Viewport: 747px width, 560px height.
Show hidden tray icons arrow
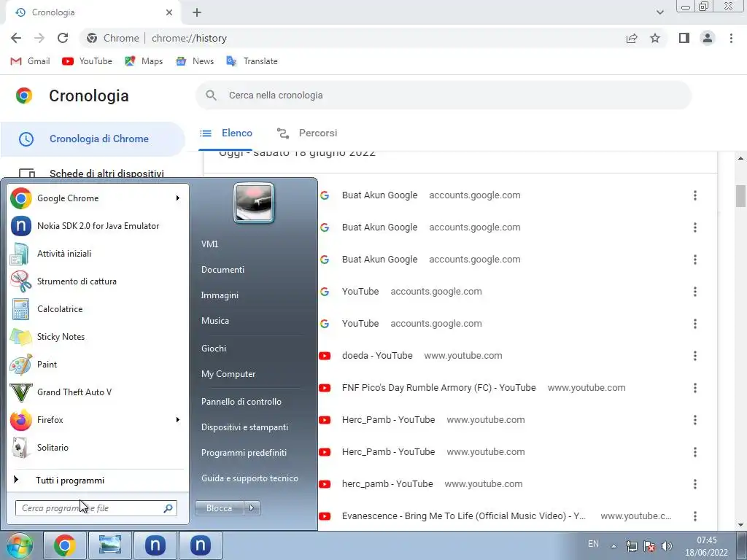coord(614,546)
